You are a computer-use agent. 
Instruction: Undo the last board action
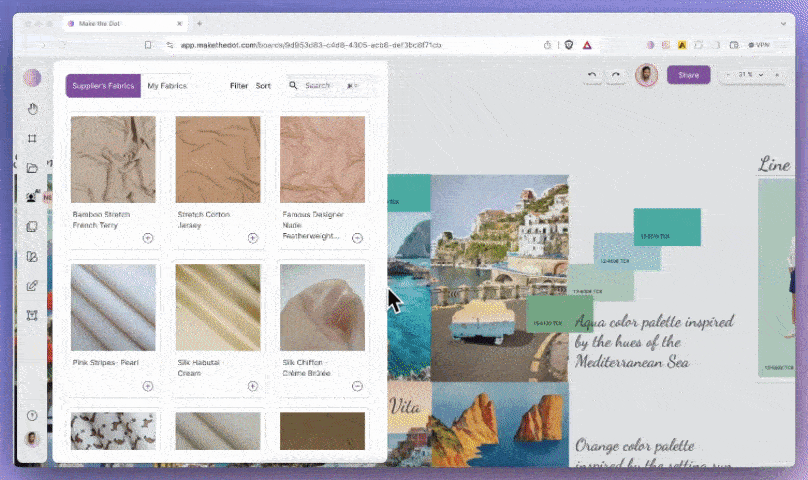pos(592,75)
